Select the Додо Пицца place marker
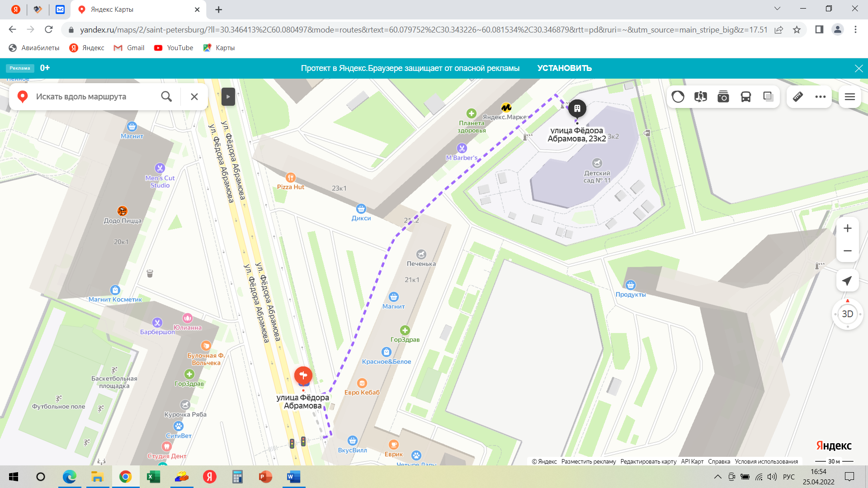 pos(122,211)
